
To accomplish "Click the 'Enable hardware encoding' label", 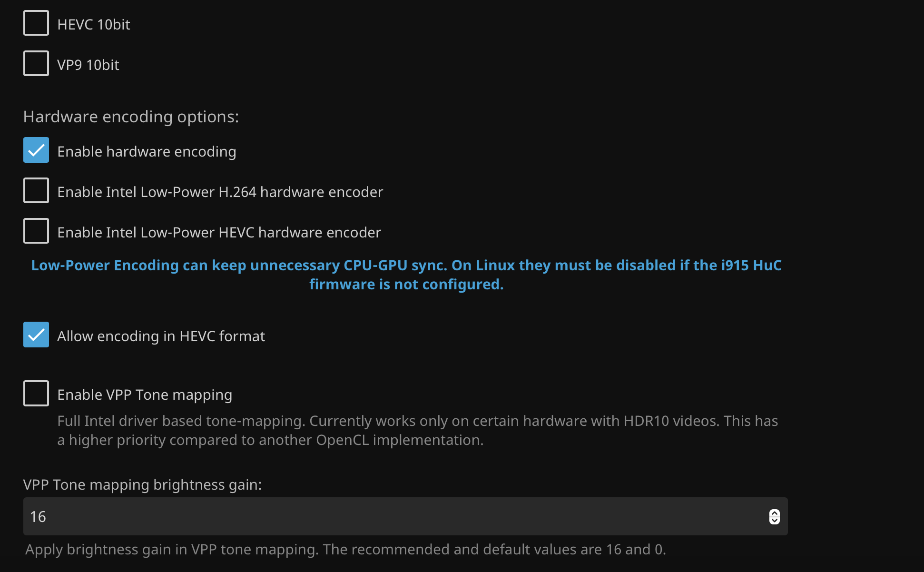I will pos(147,151).
